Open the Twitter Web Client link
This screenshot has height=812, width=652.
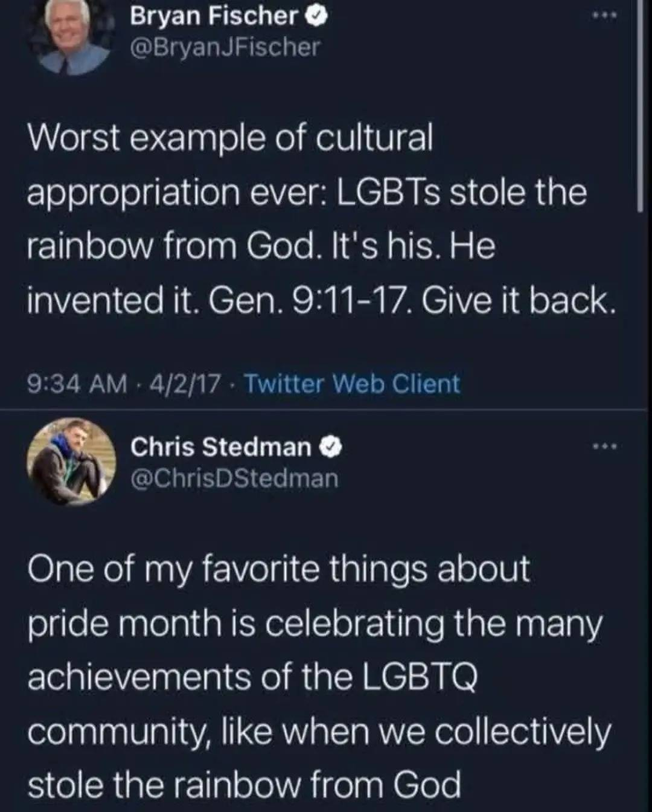351,384
